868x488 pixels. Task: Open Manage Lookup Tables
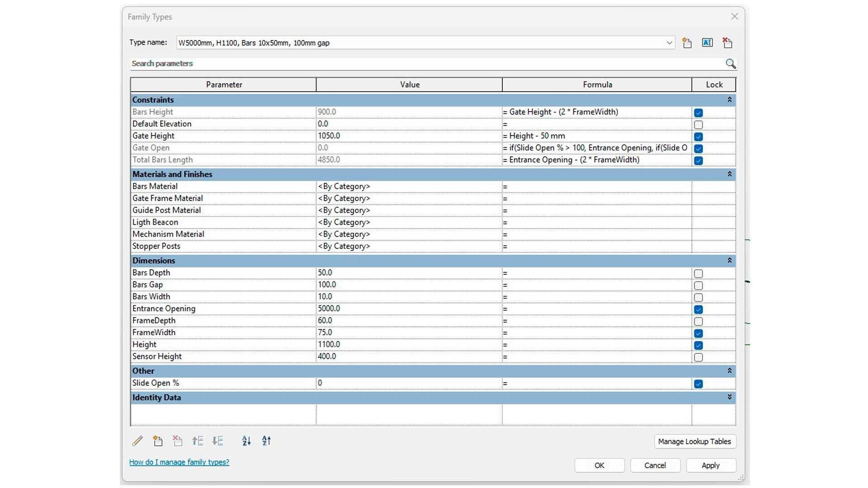click(694, 441)
